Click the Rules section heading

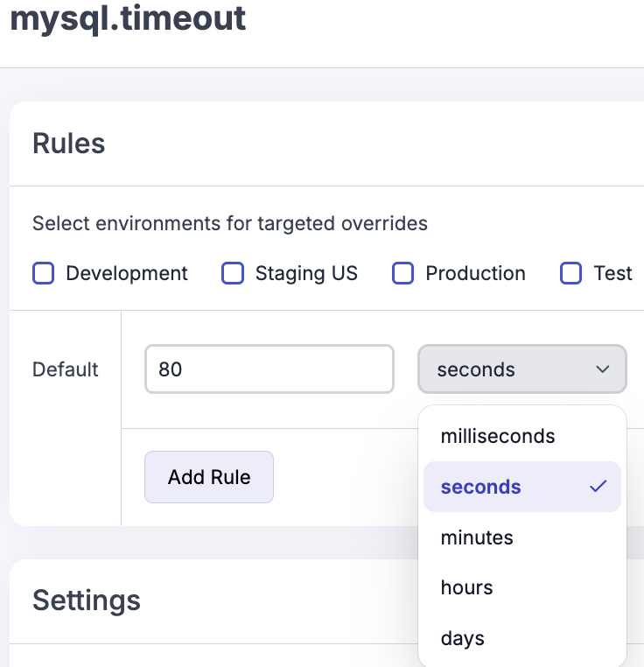(69, 144)
